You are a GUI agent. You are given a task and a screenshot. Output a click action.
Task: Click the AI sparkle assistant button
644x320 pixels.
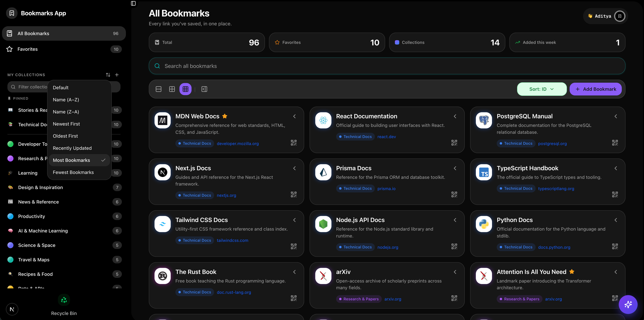[x=628, y=304]
